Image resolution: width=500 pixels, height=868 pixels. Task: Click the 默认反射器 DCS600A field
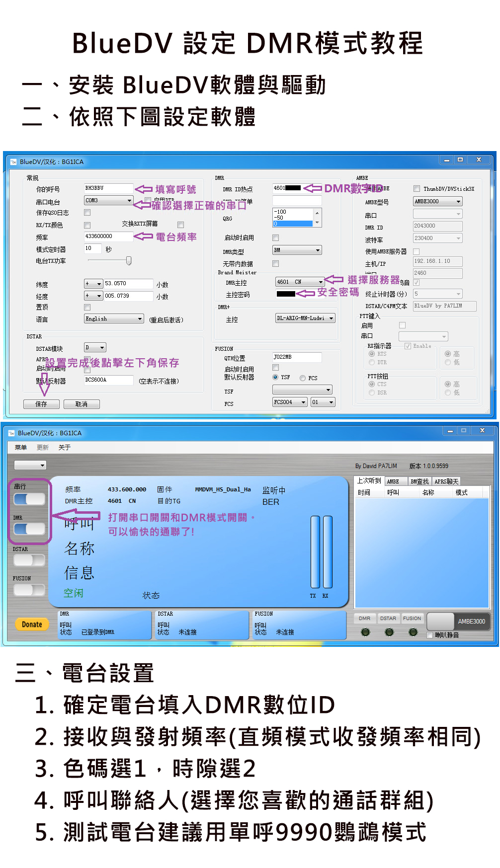click(109, 380)
